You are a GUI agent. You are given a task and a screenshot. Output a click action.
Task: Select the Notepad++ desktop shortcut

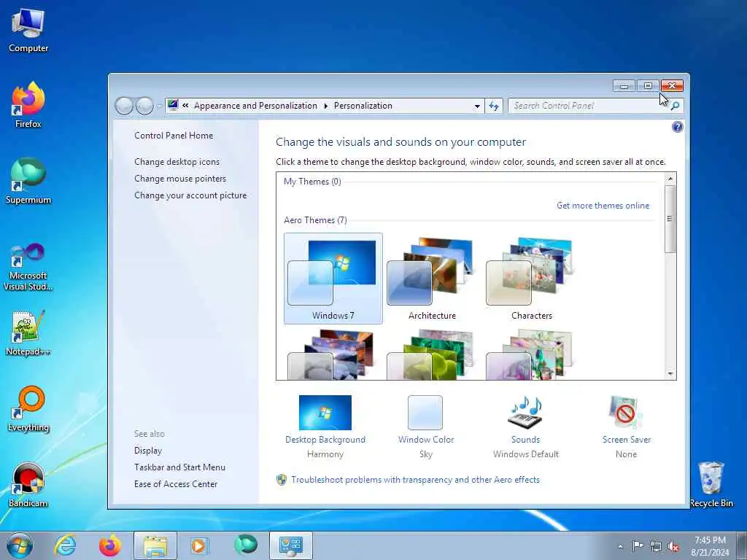tap(28, 333)
